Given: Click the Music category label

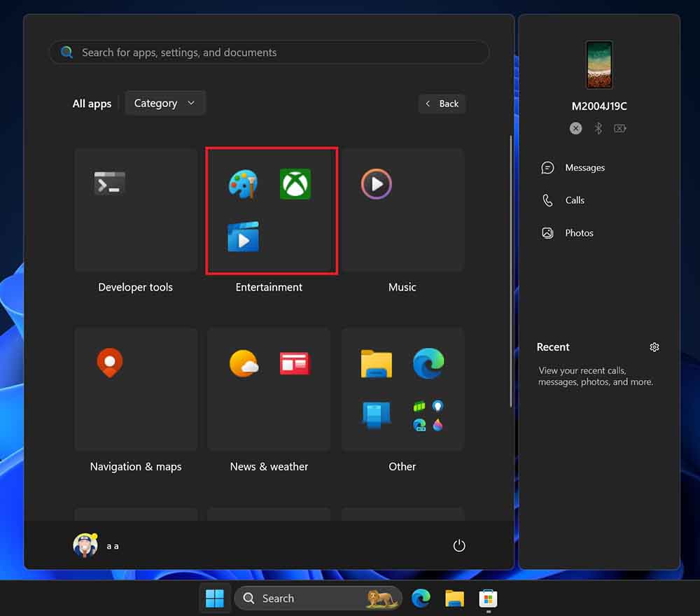Looking at the screenshot, I should 402,287.
